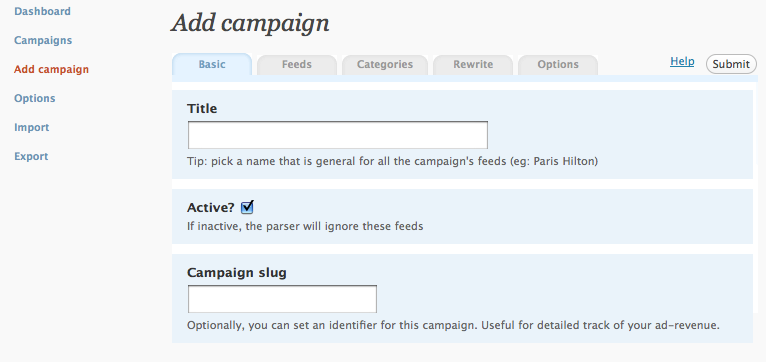The image size is (766, 362).
Task: Click the Add campaign page heading
Action: 250,23
